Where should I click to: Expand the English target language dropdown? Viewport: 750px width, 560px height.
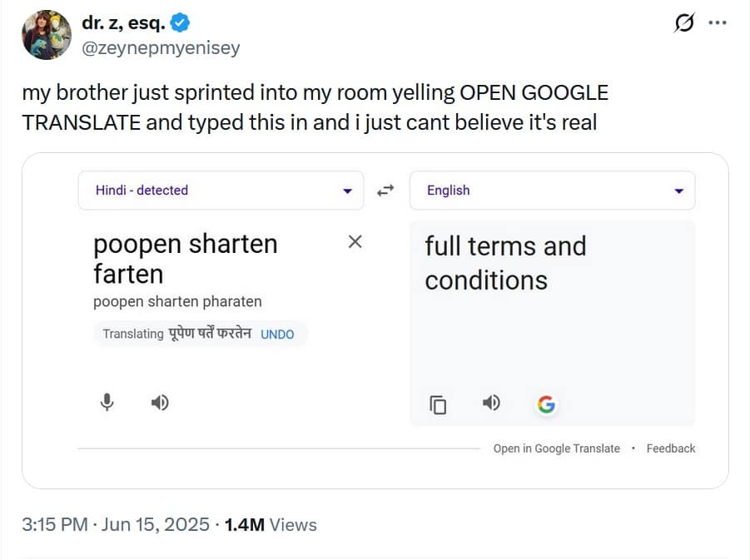coord(678,191)
